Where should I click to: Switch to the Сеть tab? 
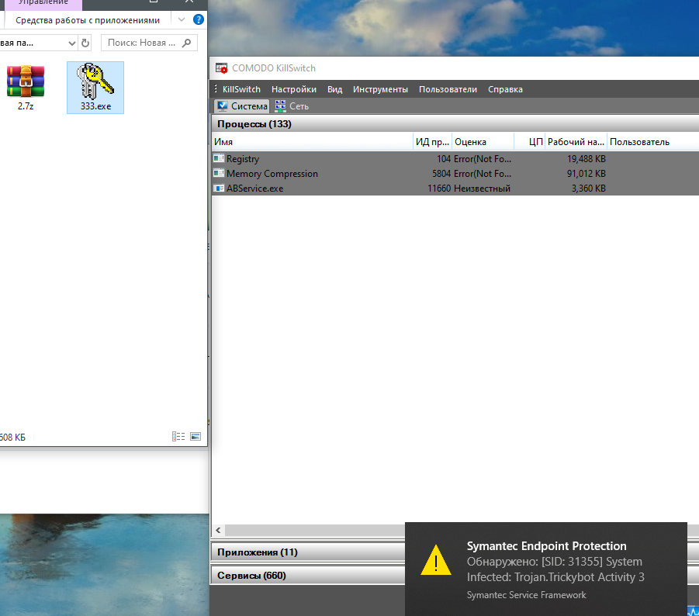click(292, 106)
